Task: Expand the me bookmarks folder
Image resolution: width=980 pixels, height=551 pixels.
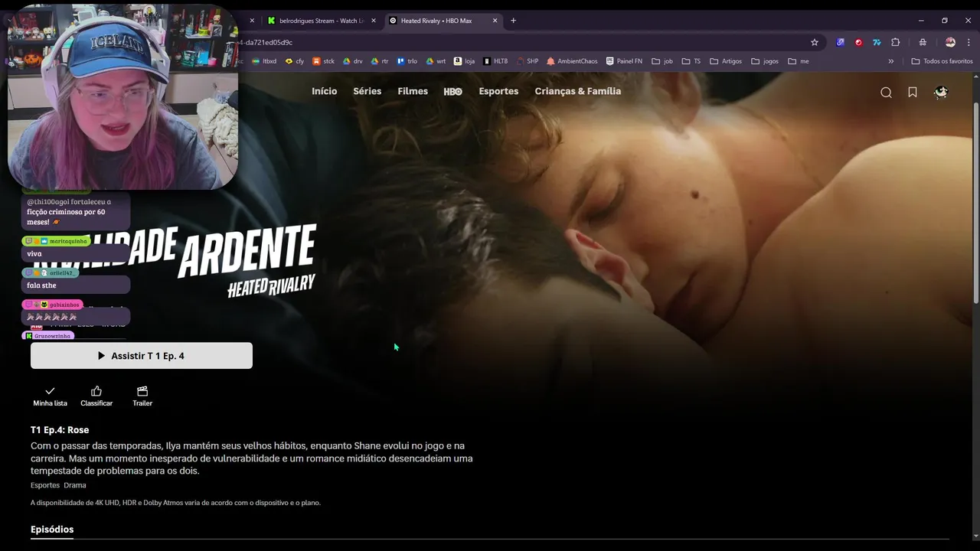Action: coord(799,61)
